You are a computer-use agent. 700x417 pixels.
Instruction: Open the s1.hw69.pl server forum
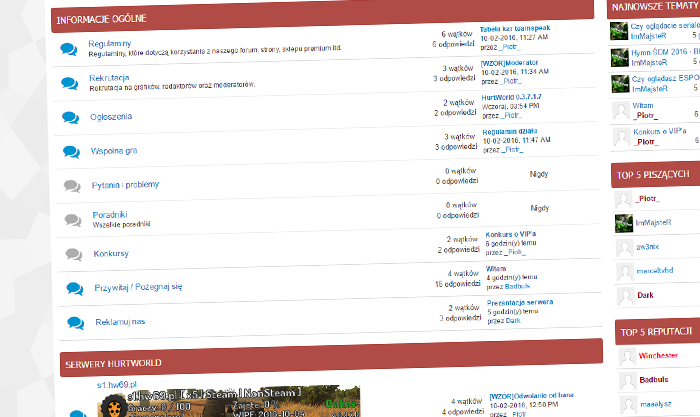[x=117, y=384]
